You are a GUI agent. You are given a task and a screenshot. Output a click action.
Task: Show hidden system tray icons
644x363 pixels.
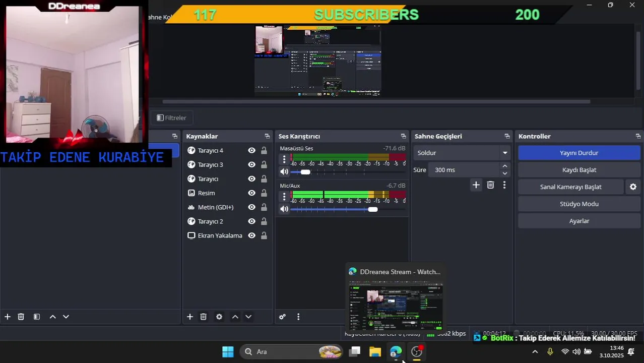tap(535, 351)
